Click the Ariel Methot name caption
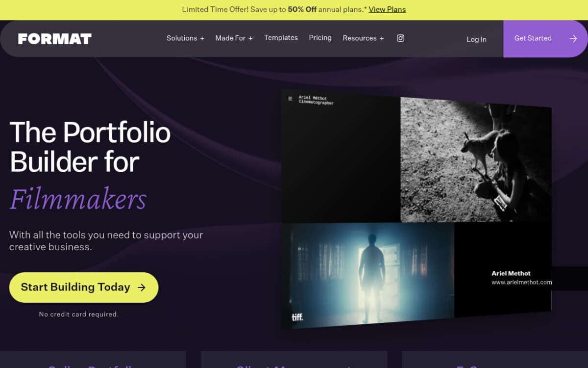 tap(511, 273)
